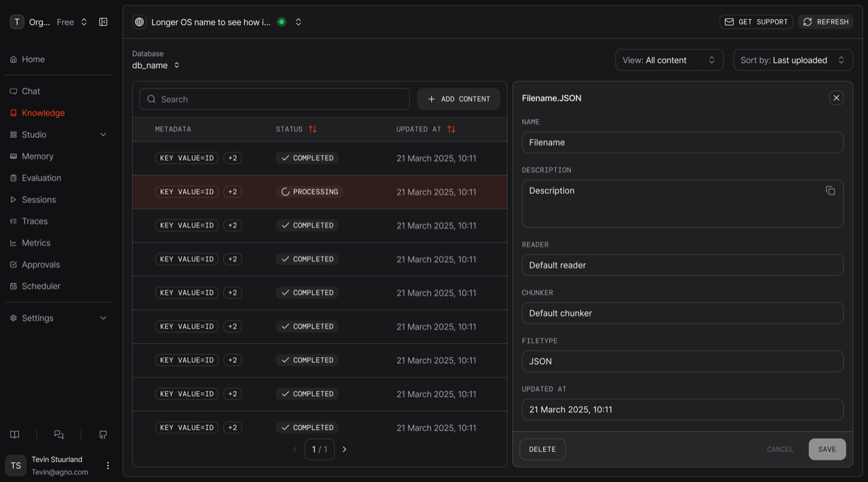Sort by Status column arrows

(313, 129)
